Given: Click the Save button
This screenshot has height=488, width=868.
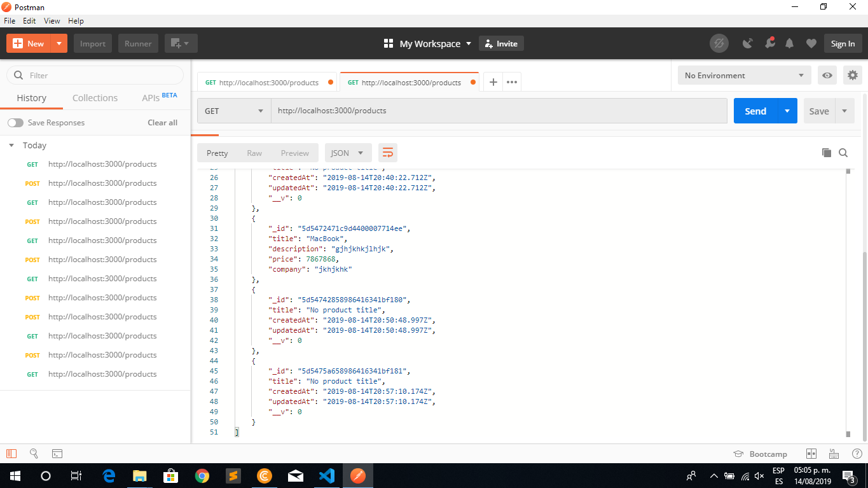Looking at the screenshot, I should point(819,111).
